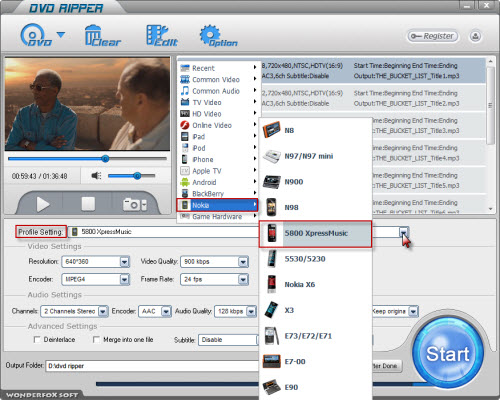Screen dimensions: 500x400
Task: Select the THE_BUCKET_LIST_Title3.mp3 row
Action: 429,125
